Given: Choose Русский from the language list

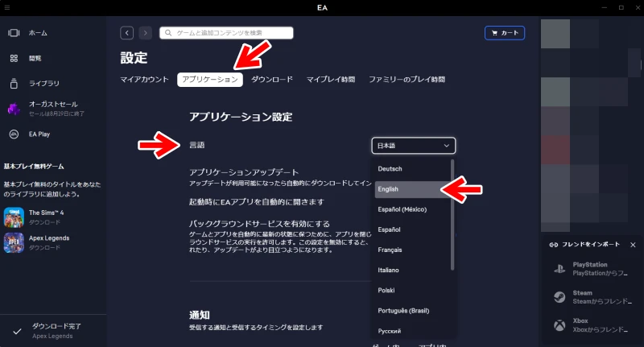Looking at the screenshot, I should [x=412, y=331].
